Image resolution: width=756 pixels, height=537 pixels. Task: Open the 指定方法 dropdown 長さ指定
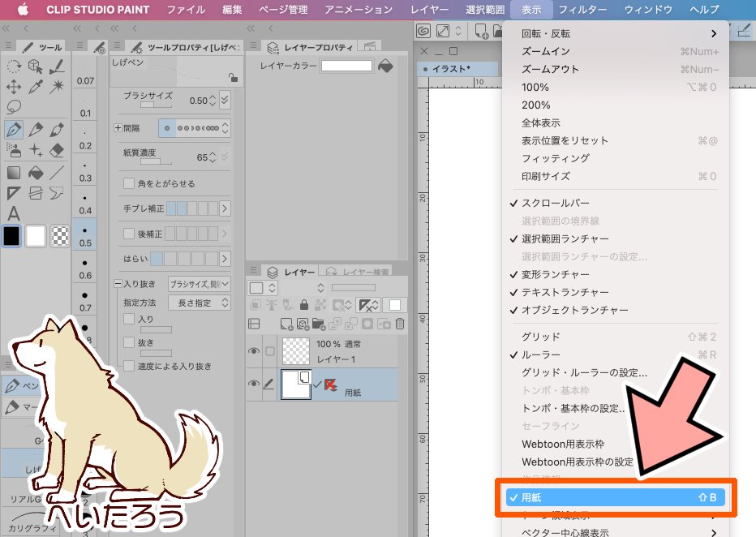click(199, 303)
